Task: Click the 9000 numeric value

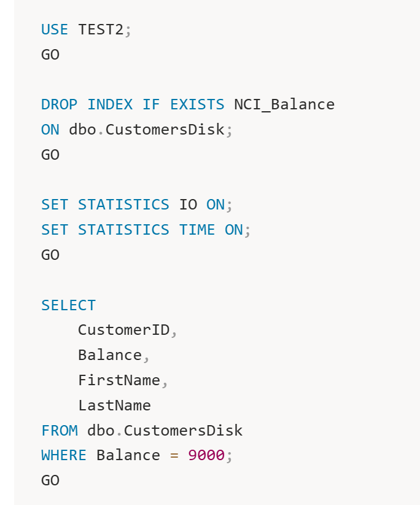Action: pos(206,455)
